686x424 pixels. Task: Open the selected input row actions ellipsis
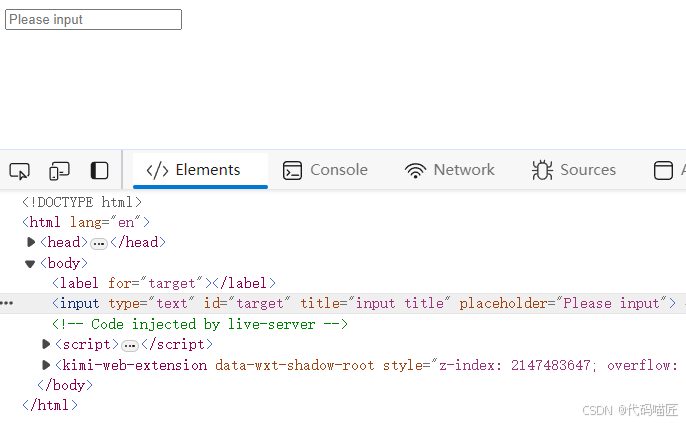coord(7,303)
